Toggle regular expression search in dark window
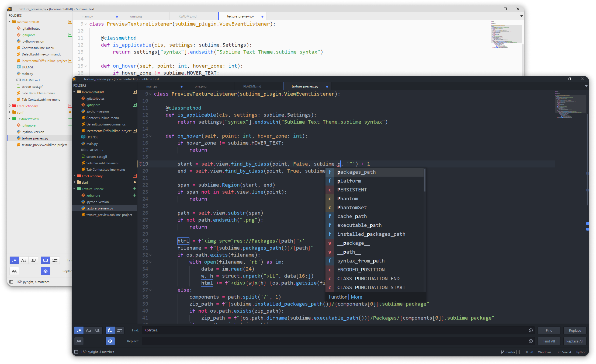 pos(79,330)
